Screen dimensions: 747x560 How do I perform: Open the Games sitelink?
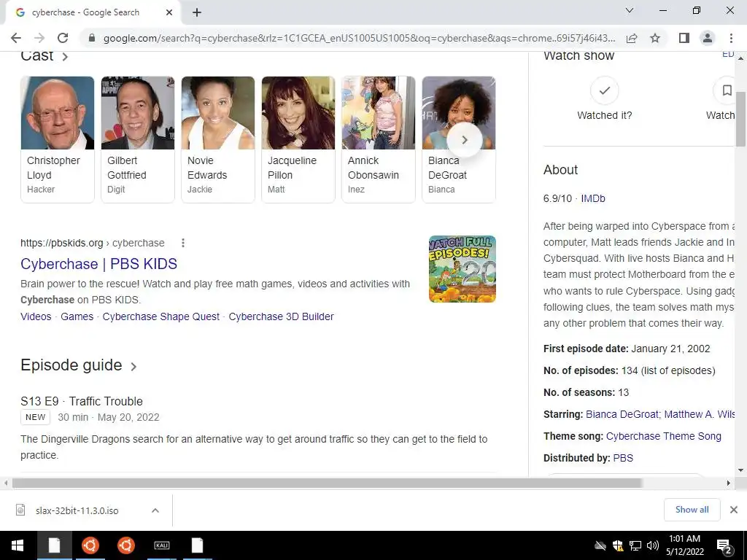click(x=77, y=316)
